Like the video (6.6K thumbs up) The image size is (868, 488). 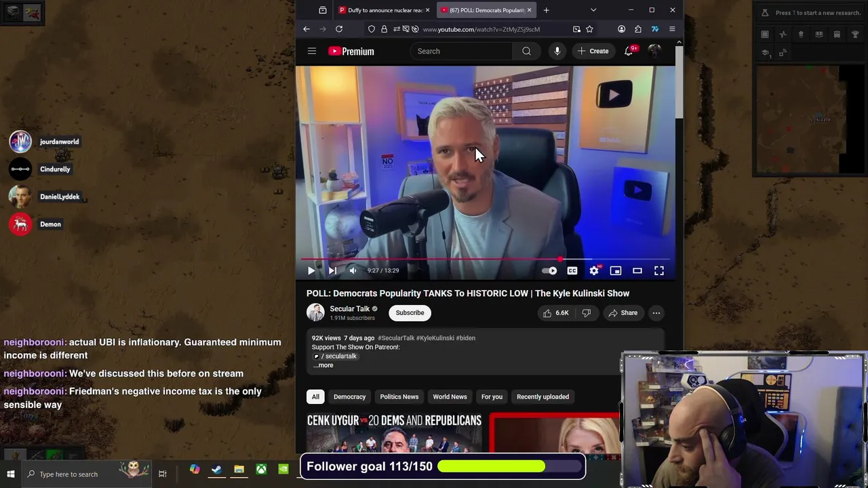pyautogui.click(x=556, y=313)
